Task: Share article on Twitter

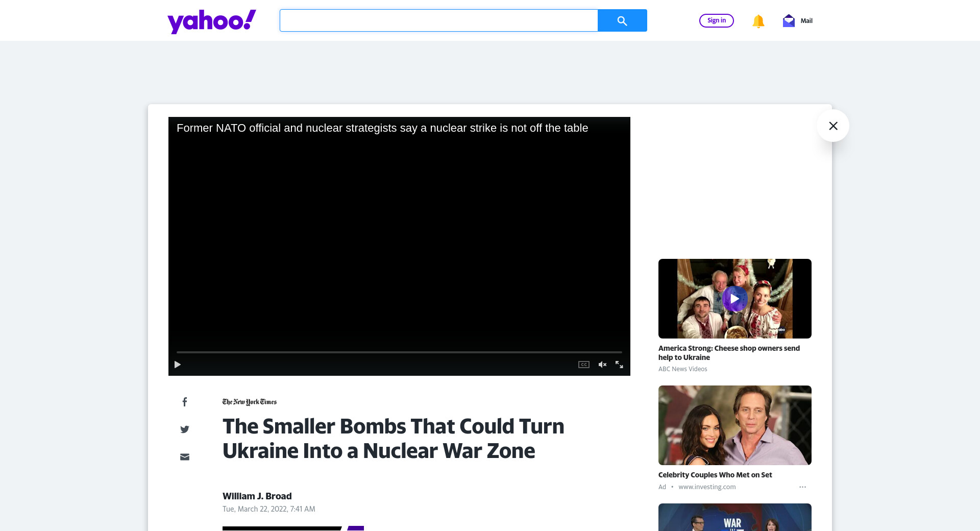Action: 185,429
